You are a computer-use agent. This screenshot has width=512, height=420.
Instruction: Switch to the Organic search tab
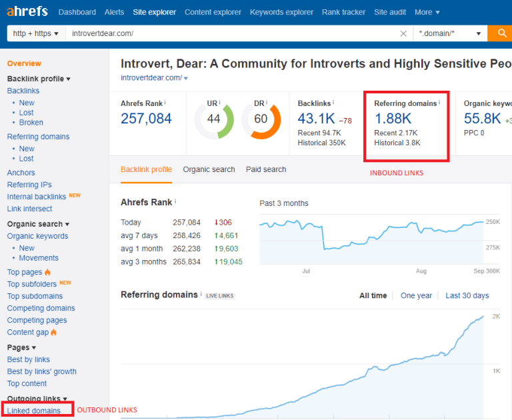pos(209,169)
